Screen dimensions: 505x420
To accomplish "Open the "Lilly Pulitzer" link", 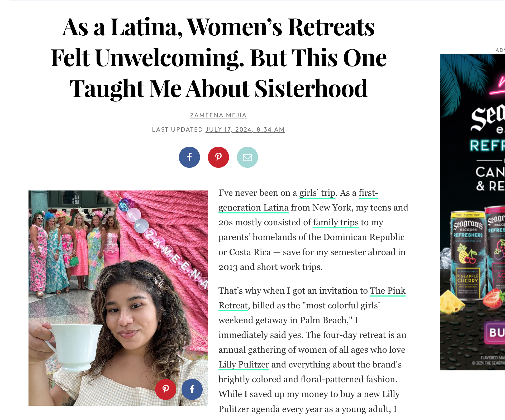I will (244, 364).
